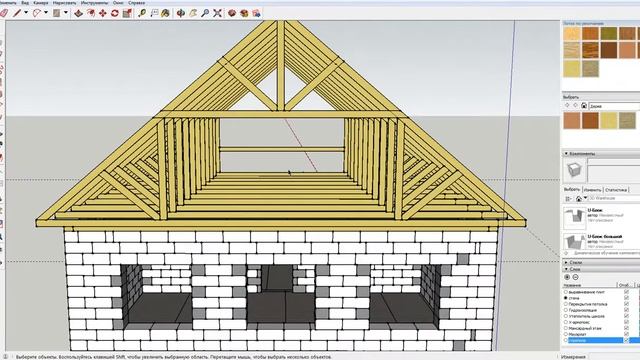Sort layers by 'Название' column header

tap(572, 285)
